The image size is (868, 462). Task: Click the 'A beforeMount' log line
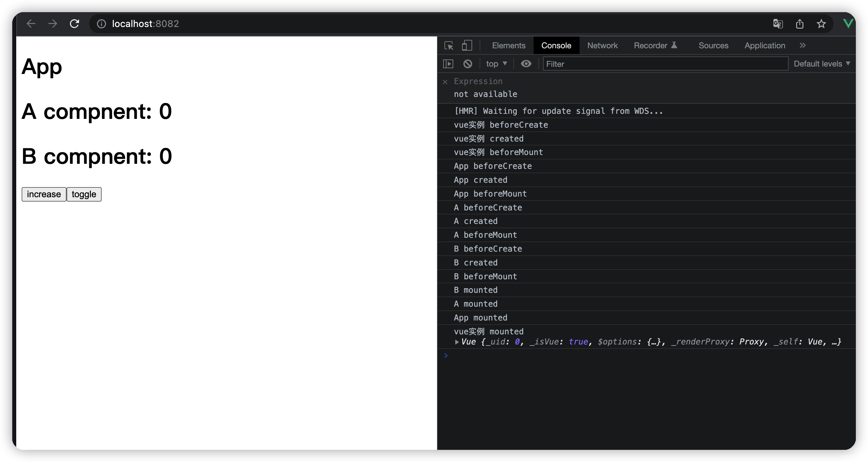point(646,235)
